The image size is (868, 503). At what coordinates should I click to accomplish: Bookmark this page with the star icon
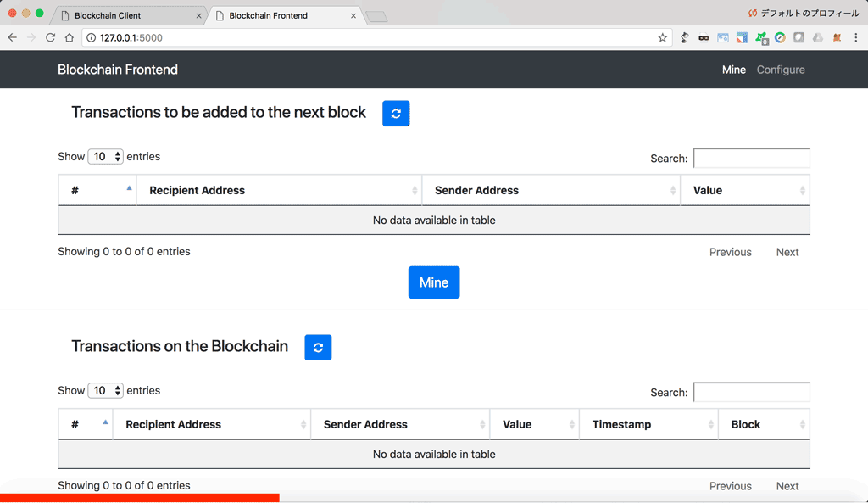click(x=663, y=38)
